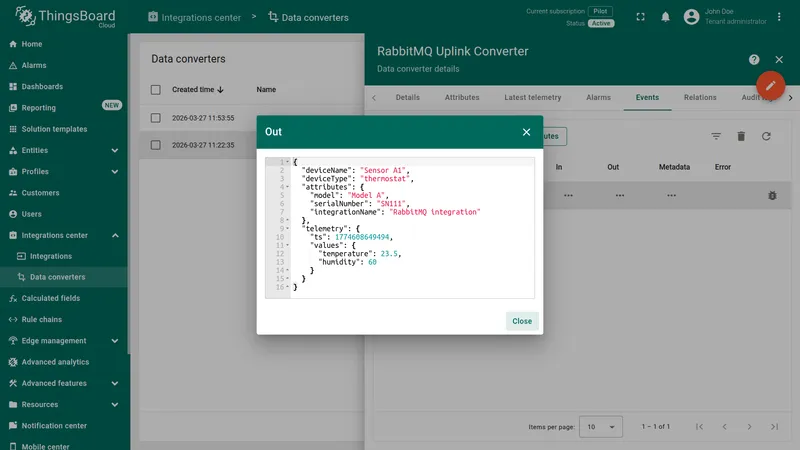The image size is (800, 450).
Task: Go to last page of events
Action: [774, 427]
